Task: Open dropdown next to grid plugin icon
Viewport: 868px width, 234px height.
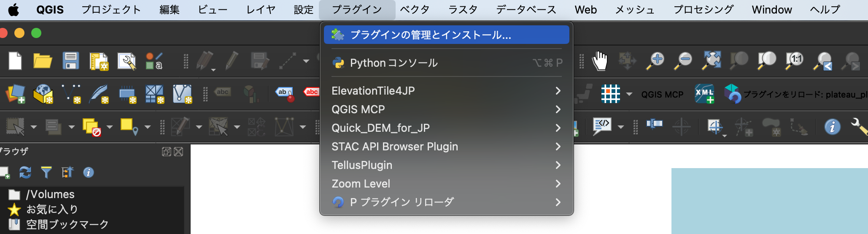Action: [629, 94]
